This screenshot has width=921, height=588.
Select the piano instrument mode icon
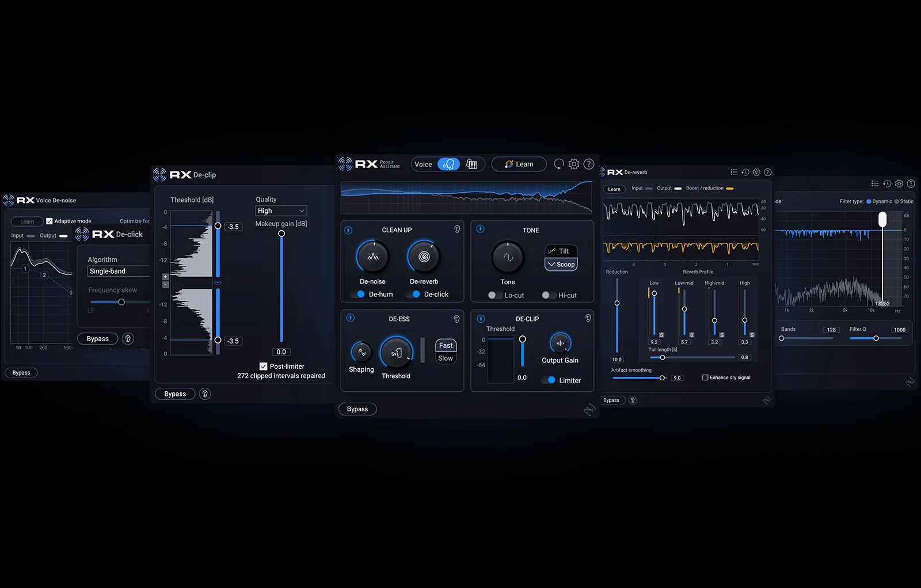(472, 164)
